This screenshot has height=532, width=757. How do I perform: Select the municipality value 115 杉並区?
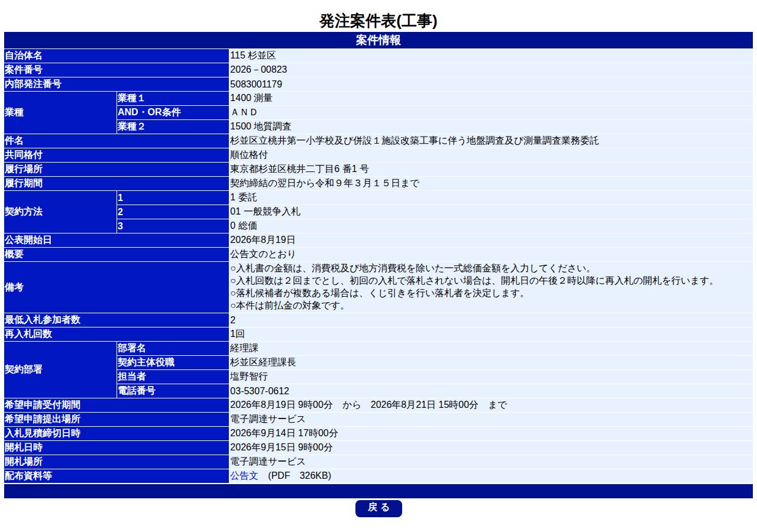click(253, 56)
